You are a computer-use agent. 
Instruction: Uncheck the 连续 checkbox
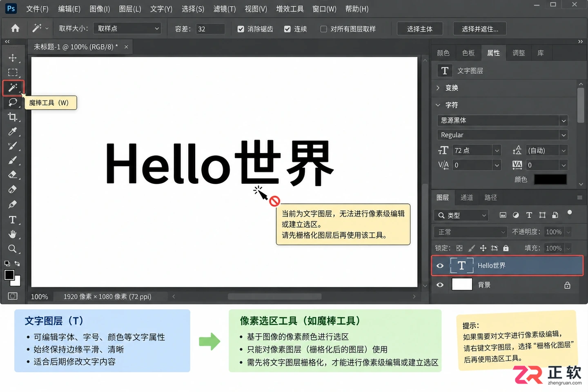coord(287,29)
